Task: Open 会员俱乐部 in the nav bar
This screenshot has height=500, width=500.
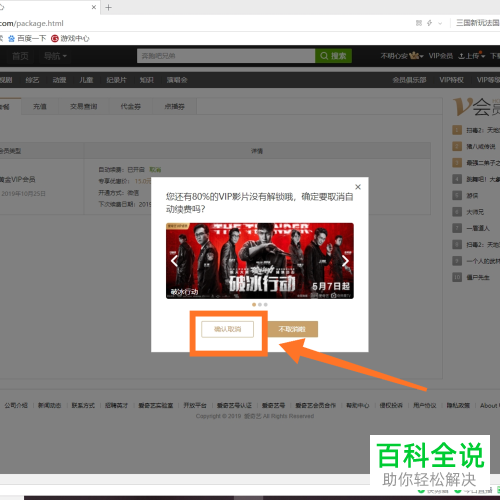Action: [409, 80]
